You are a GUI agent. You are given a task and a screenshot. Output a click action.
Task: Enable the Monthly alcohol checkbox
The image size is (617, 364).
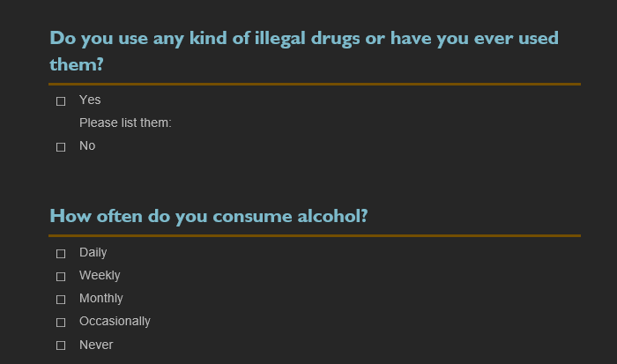[x=61, y=300]
